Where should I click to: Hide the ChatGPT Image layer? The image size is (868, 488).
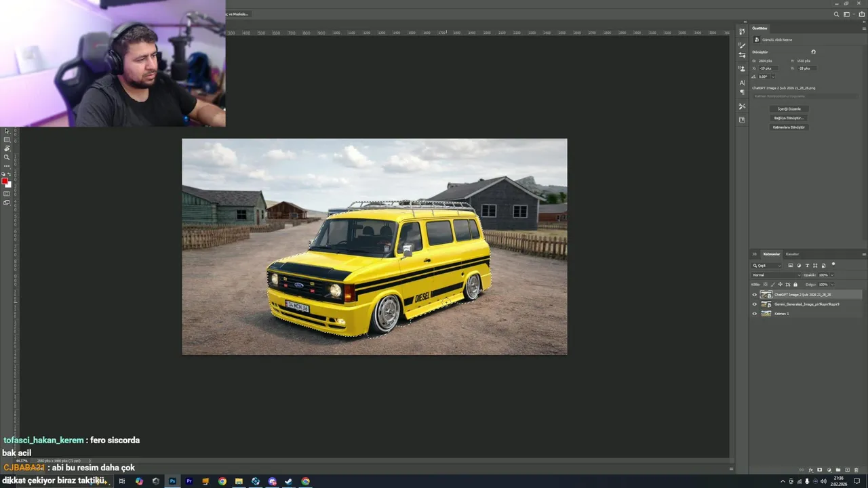click(755, 295)
